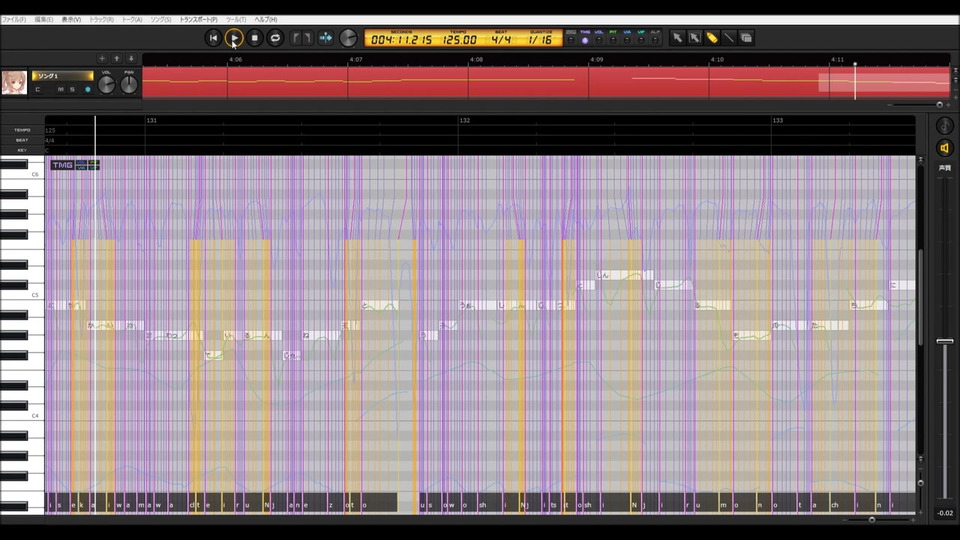Image resolution: width=960 pixels, height=540 pixels.
Task: Open the トラック(R) menu
Action: pyautogui.click(x=101, y=20)
